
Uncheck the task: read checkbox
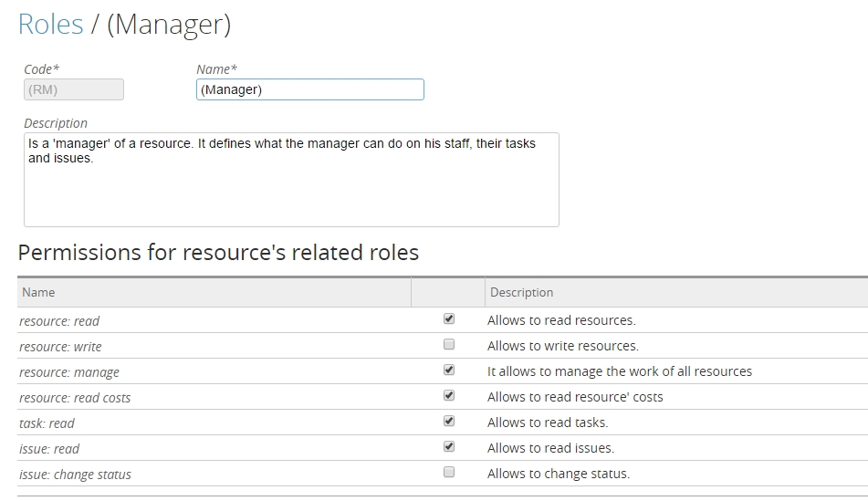click(x=448, y=422)
